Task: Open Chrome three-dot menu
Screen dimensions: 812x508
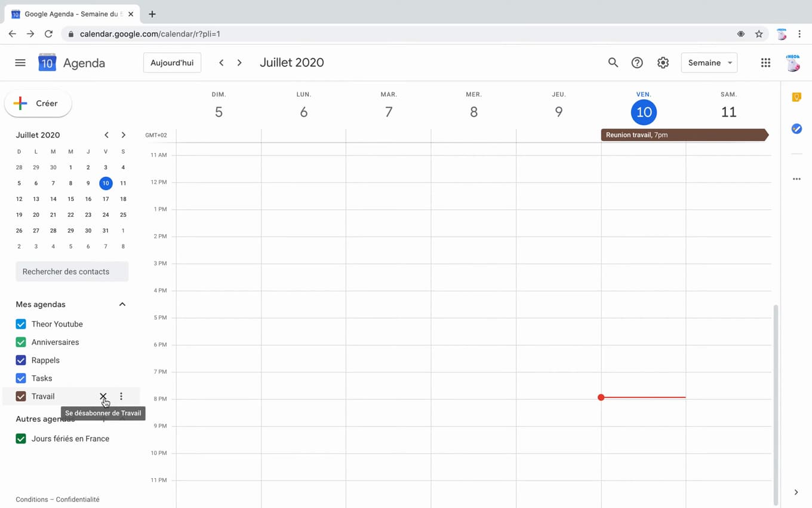Action: (799, 34)
